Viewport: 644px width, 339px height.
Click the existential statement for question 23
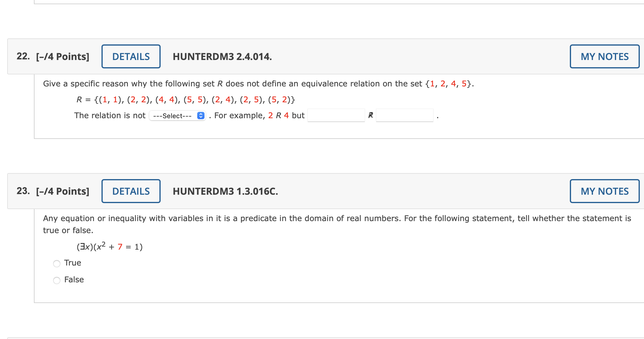click(109, 246)
